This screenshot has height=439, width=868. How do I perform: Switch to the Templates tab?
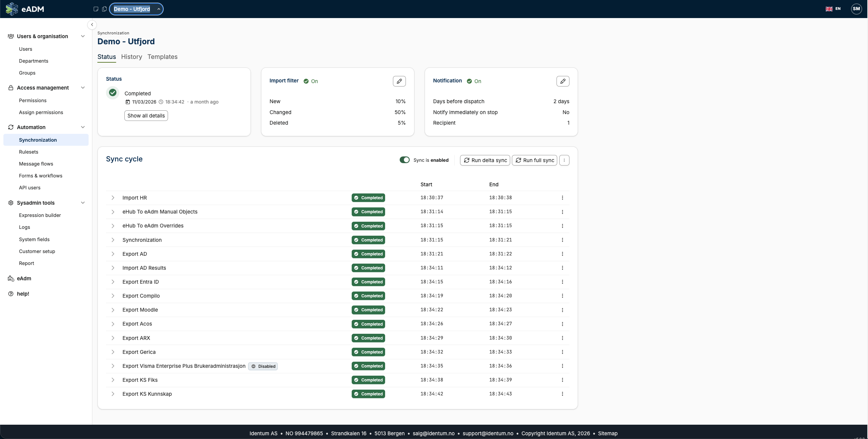pyautogui.click(x=162, y=57)
